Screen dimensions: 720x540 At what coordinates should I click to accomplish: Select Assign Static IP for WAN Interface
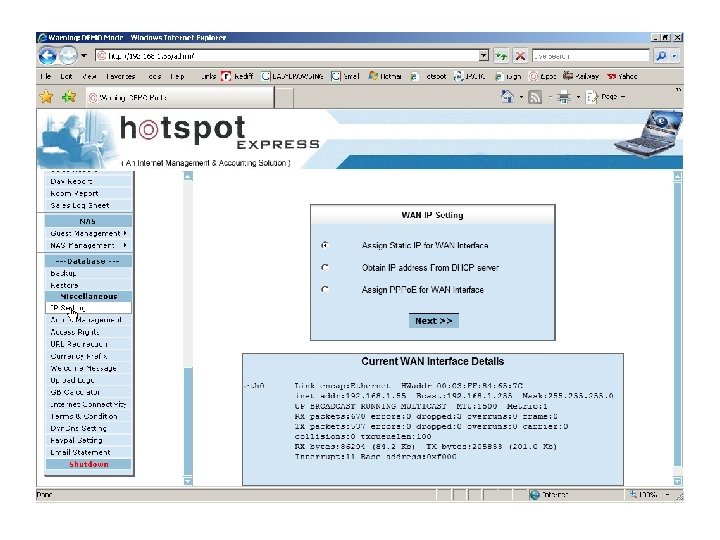click(325, 245)
